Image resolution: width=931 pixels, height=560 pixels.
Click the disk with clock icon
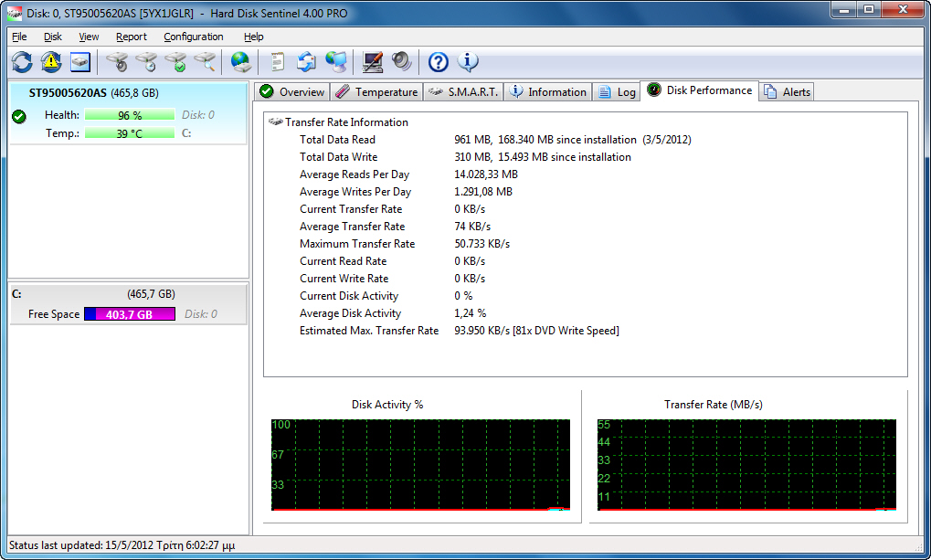(146, 62)
